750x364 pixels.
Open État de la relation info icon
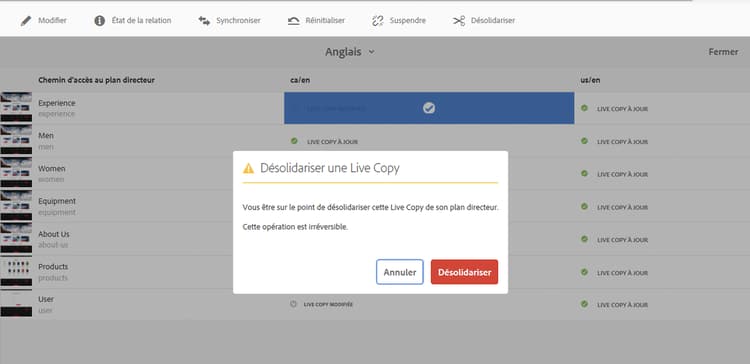(99, 21)
